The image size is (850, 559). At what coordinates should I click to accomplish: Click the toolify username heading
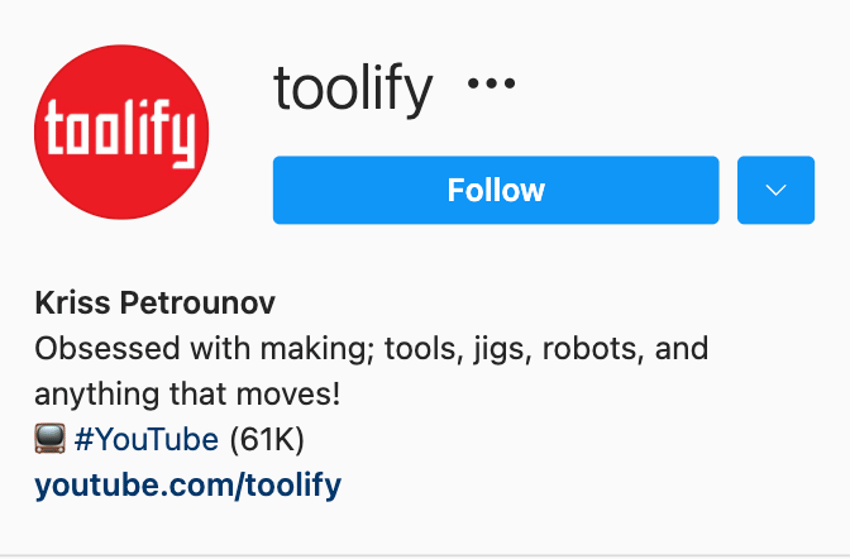click(x=353, y=88)
